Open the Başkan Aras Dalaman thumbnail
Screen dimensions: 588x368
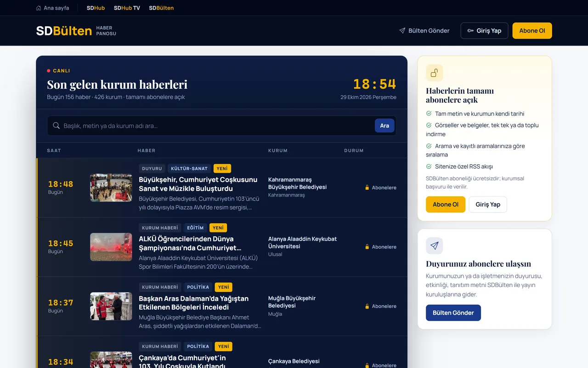click(x=111, y=306)
